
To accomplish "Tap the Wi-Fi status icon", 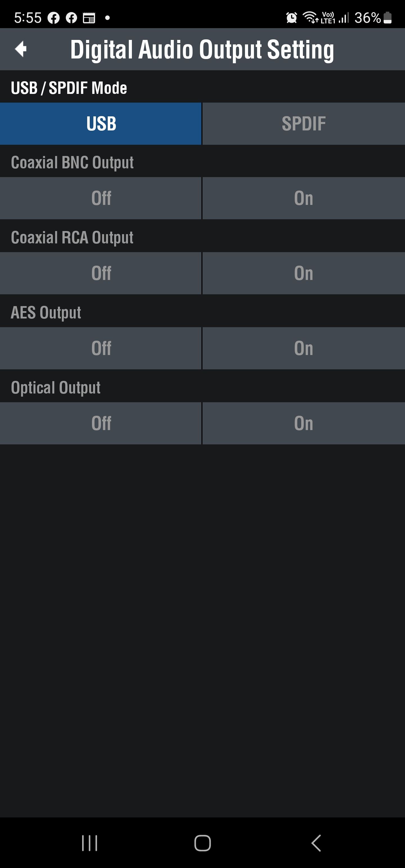I will click(x=310, y=17).
